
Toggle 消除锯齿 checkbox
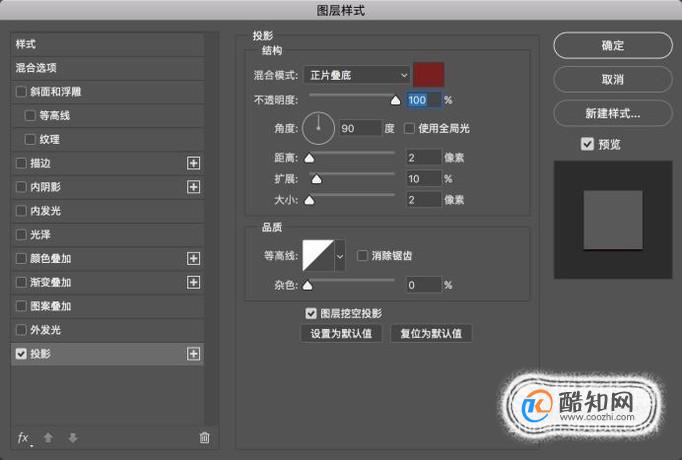click(x=362, y=256)
